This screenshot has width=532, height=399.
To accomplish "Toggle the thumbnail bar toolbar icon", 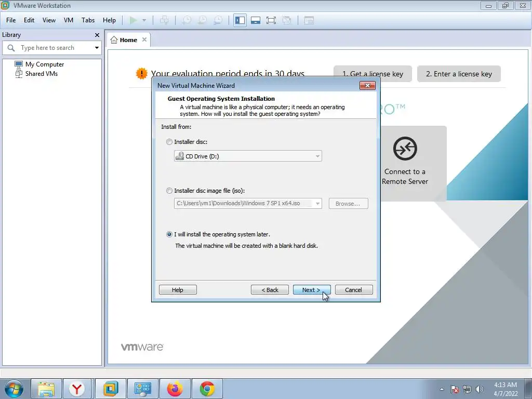I will tap(256, 20).
